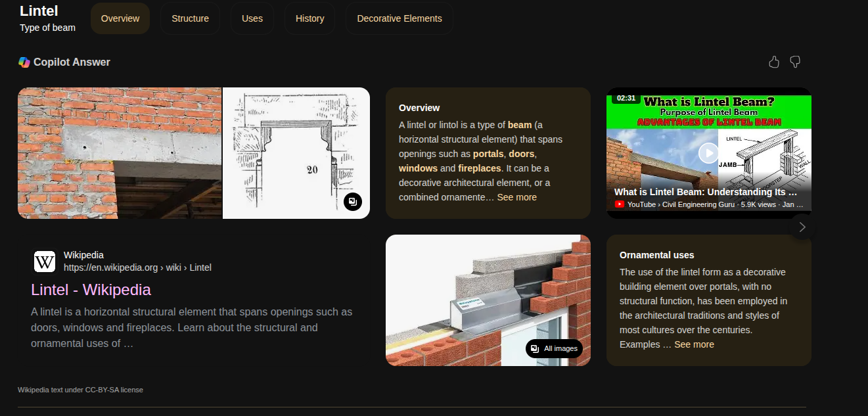Open the steel cavity lintel illustration
Screen dimensions: 868x416
(488, 300)
